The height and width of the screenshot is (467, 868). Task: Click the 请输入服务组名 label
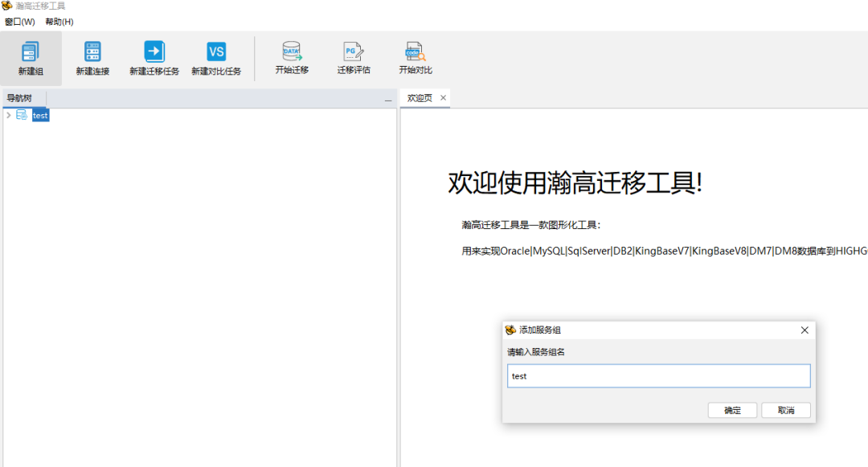pyautogui.click(x=536, y=352)
